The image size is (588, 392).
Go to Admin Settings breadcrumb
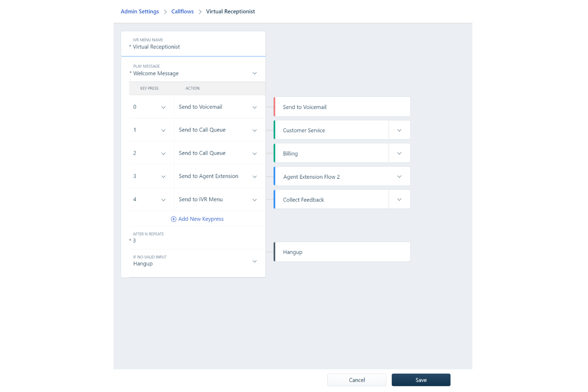click(x=140, y=12)
